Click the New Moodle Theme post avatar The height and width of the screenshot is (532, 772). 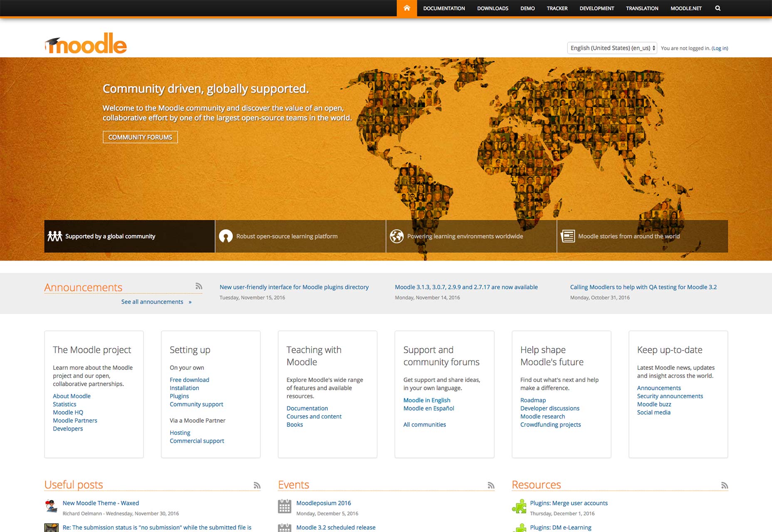pyautogui.click(x=52, y=506)
